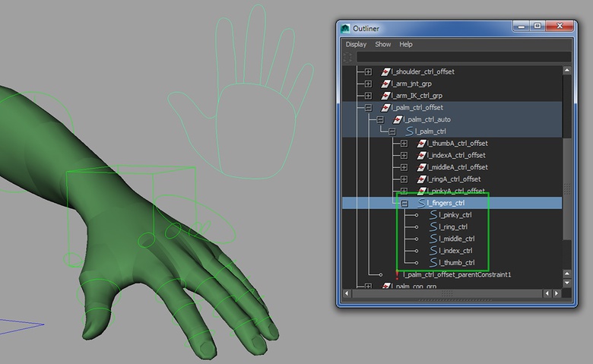Select l_palm_ctrl_offset_parentConstraint1 in the Outliner
Image resolution: width=593 pixels, height=364 pixels.
(457, 274)
